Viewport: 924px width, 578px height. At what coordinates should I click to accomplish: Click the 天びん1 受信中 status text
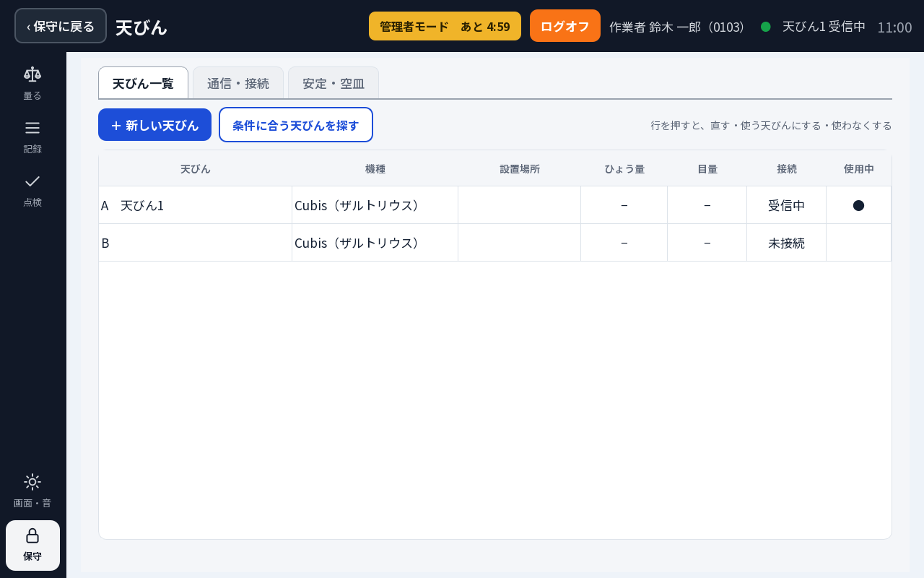[x=824, y=27]
